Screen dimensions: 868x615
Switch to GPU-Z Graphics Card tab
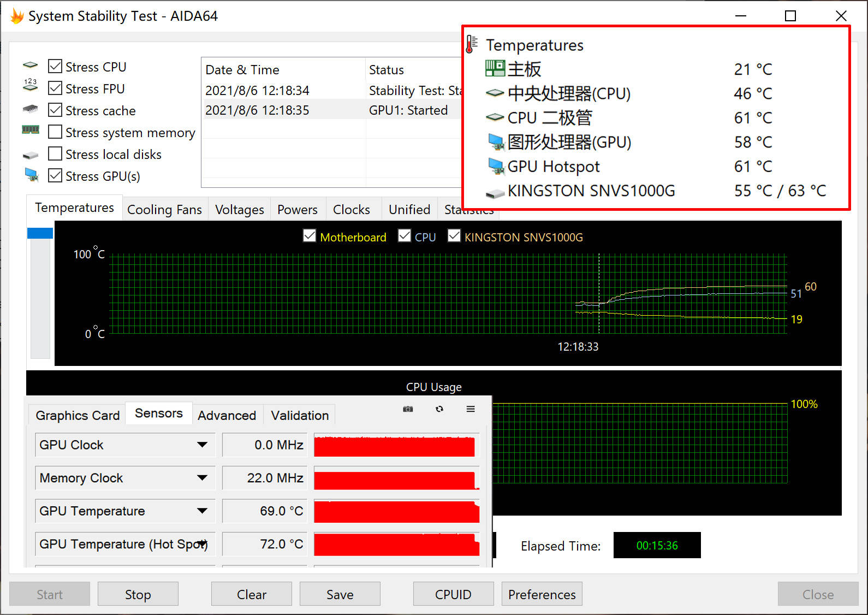pyautogui.click(x=78, y=415)
